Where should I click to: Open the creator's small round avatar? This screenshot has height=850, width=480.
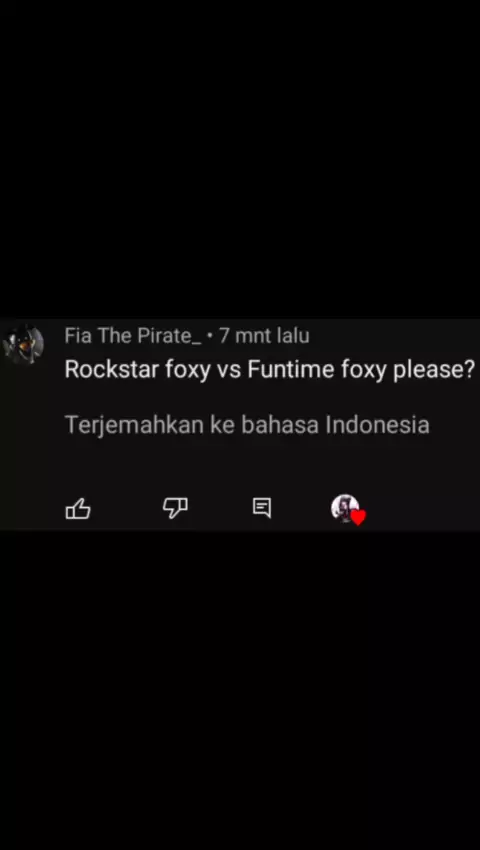click(345, 508)
